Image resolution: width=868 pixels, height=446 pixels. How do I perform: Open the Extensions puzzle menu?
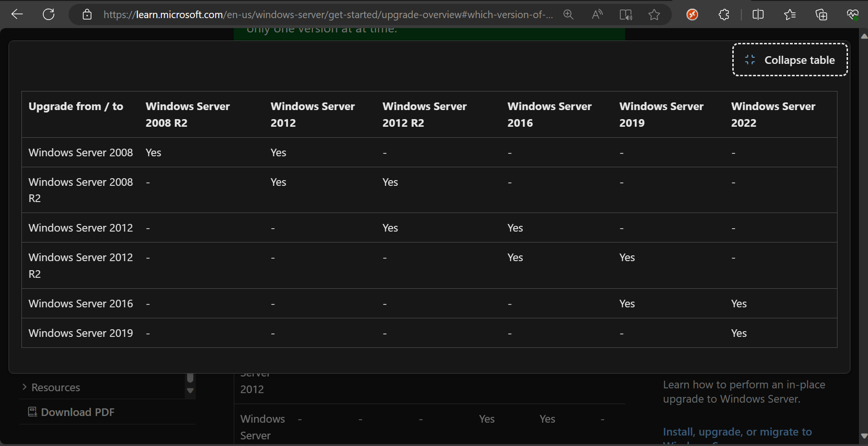[x=724, y=15]
